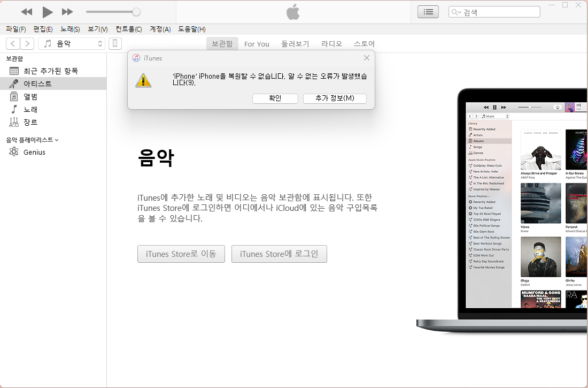Click the iTunes Store로 이동 button
Viewport: 588px width, 388px height.
[x=181, y=254]
